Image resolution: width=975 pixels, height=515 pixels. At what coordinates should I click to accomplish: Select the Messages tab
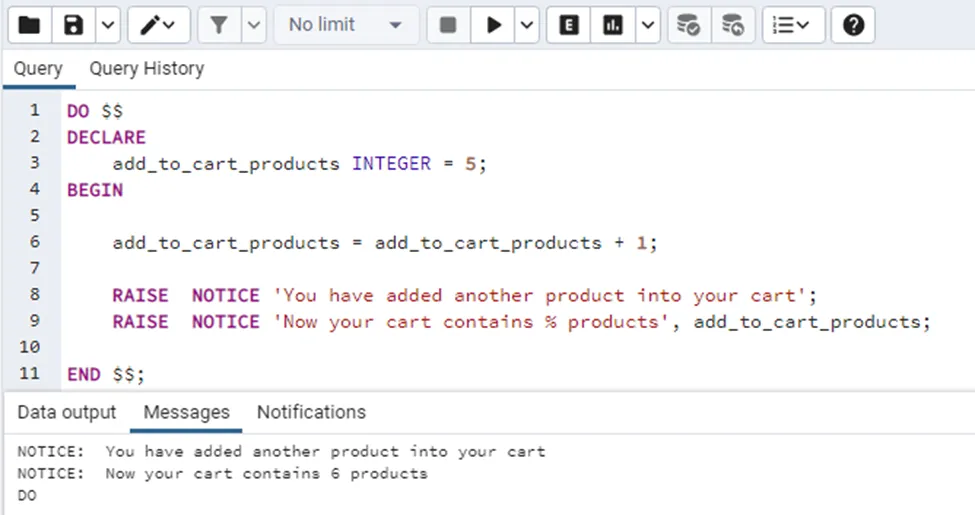coord(186,412)
